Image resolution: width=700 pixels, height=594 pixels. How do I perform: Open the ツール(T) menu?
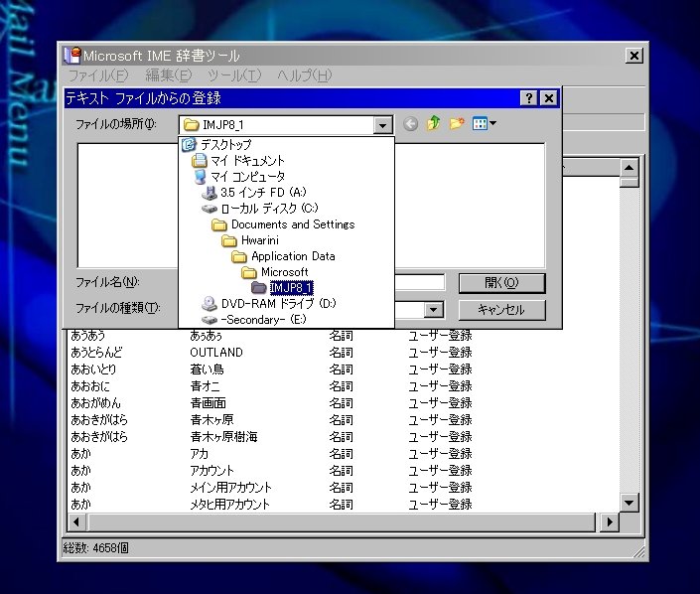pyautogui.click(x=234, y=75)
